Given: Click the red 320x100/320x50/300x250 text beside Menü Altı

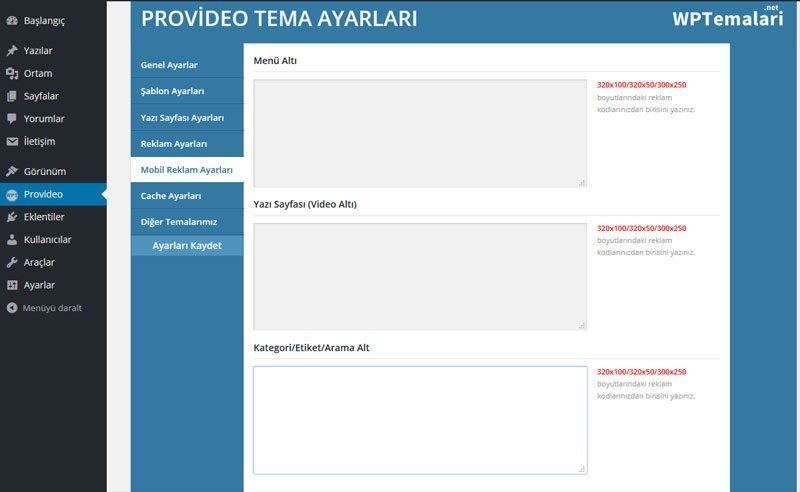Looking at the screenshot, I should [641, 85].
